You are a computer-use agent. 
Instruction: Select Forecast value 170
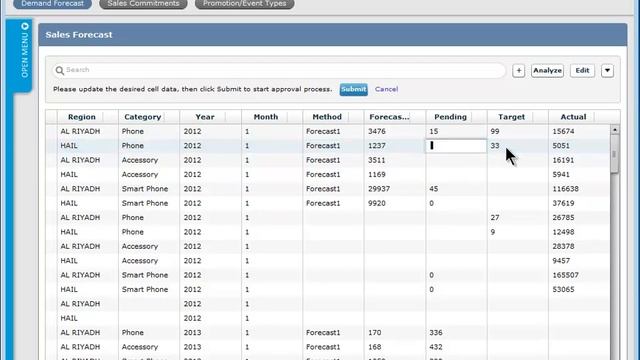[x=374, y=333]
